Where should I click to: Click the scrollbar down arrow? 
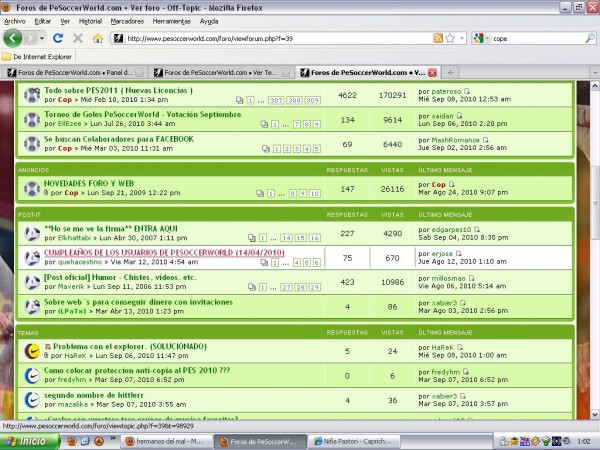595,414
